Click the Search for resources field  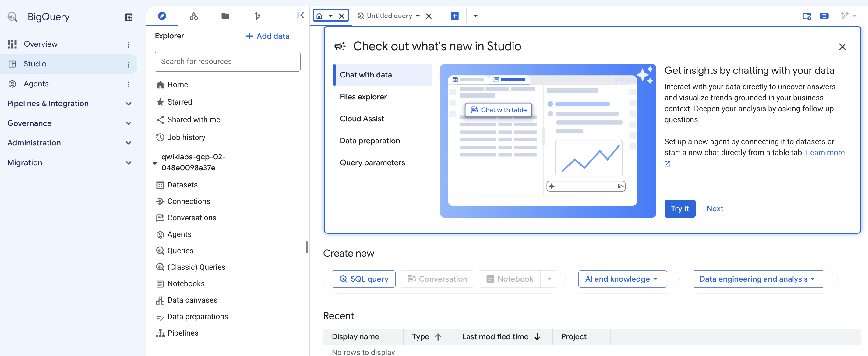click(228, 61)
